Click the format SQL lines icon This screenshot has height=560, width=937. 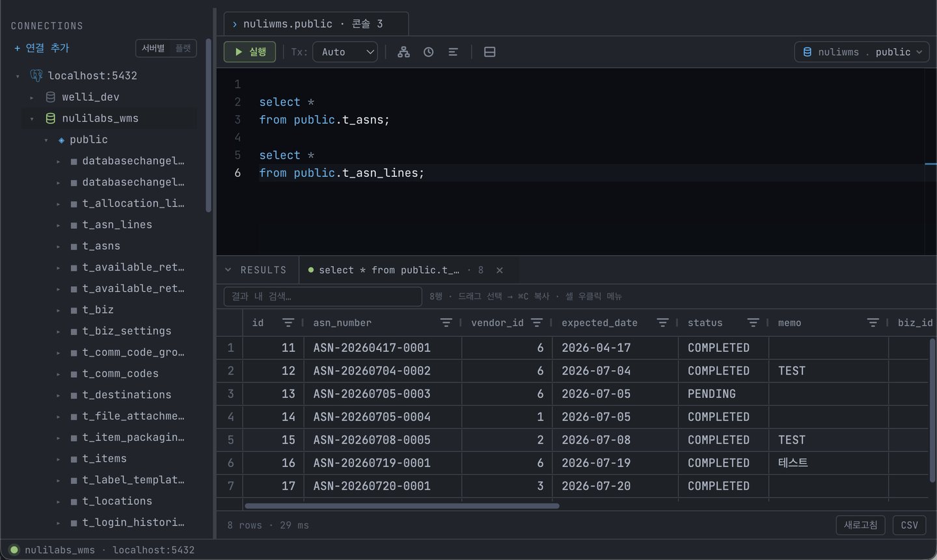(454, 52)
